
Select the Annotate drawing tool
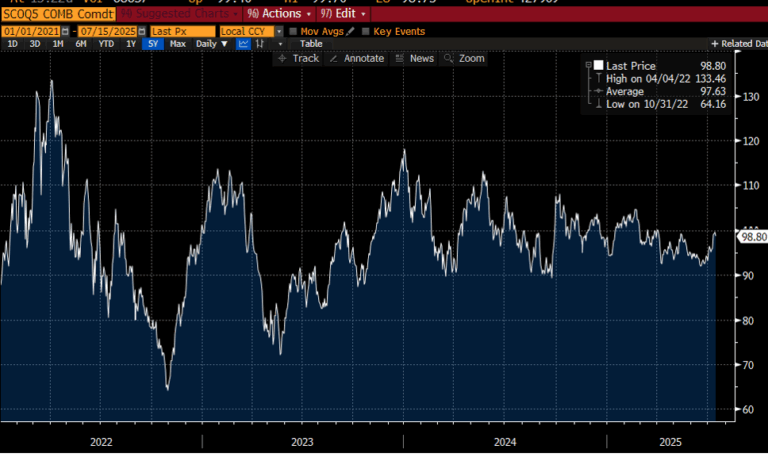357,58
